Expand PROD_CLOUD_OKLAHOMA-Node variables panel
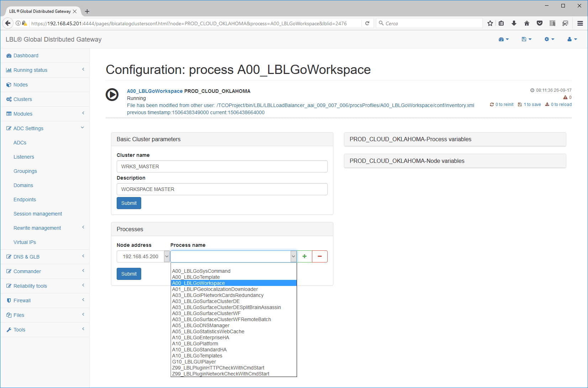This screenshot has width=588, height=388. 455,161
